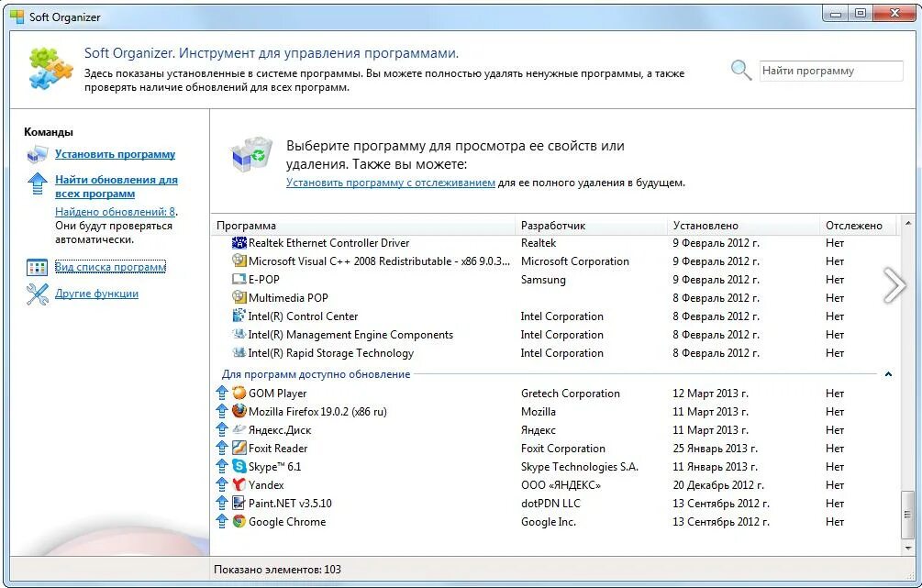Open the Другие функции link
Image resolution: width=922 pixels, height=588 pixels.
96,294
